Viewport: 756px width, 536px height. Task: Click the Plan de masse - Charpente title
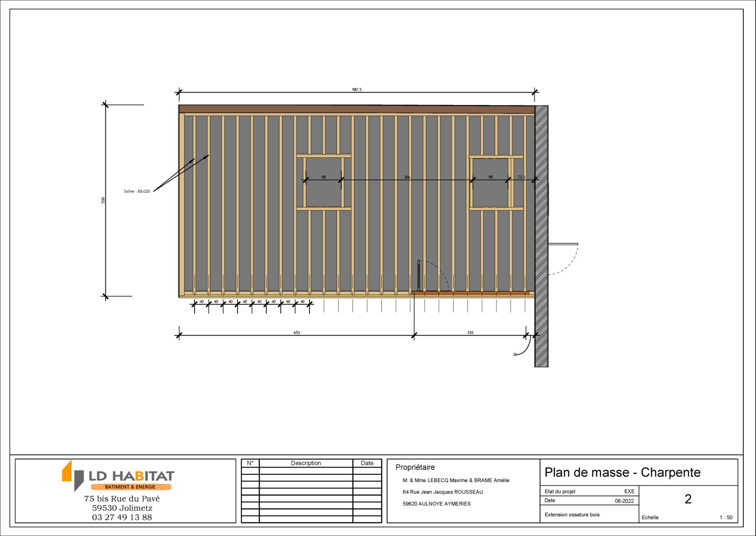point(623,472)
